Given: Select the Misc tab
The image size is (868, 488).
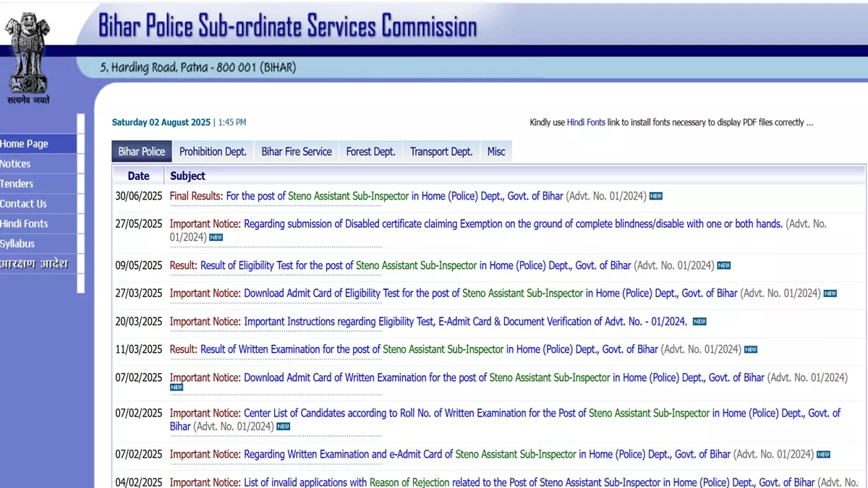Looking at the screenshot, I should pos(496,151).
